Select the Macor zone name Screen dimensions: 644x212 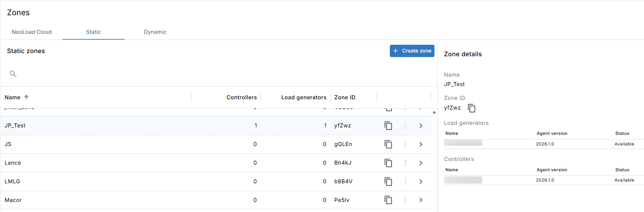pyautogui.click(x=13, y=200)
